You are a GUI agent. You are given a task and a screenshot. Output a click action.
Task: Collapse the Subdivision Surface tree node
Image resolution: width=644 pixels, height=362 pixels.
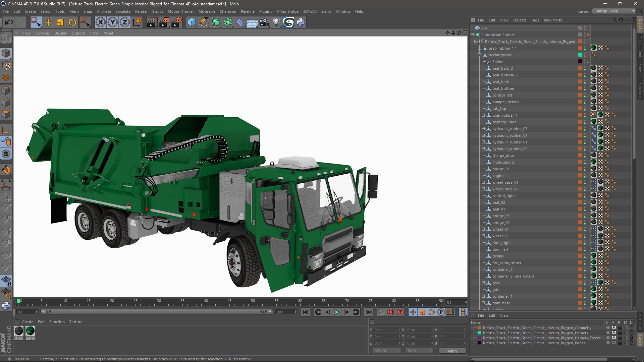[x=472, y=35]
